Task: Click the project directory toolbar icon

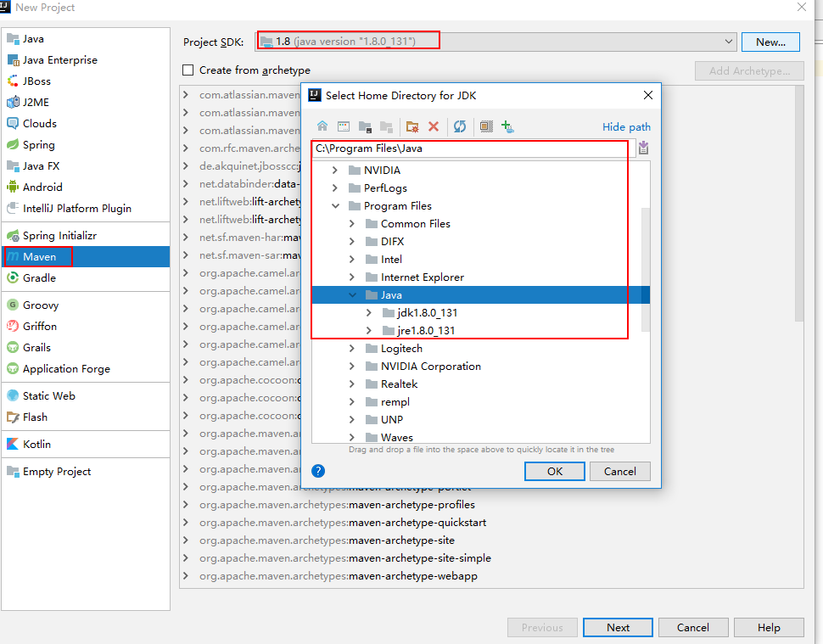Action: pos(365,126)
